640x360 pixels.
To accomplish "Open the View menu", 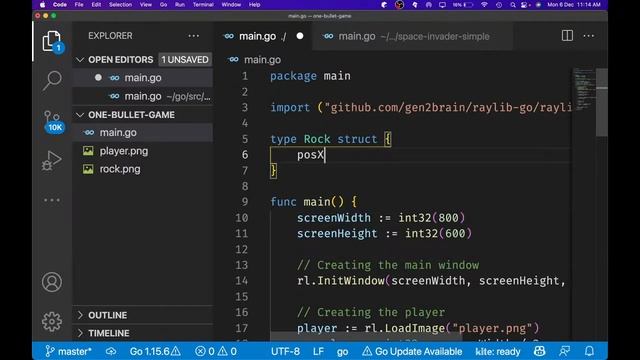I will [146, 5].
